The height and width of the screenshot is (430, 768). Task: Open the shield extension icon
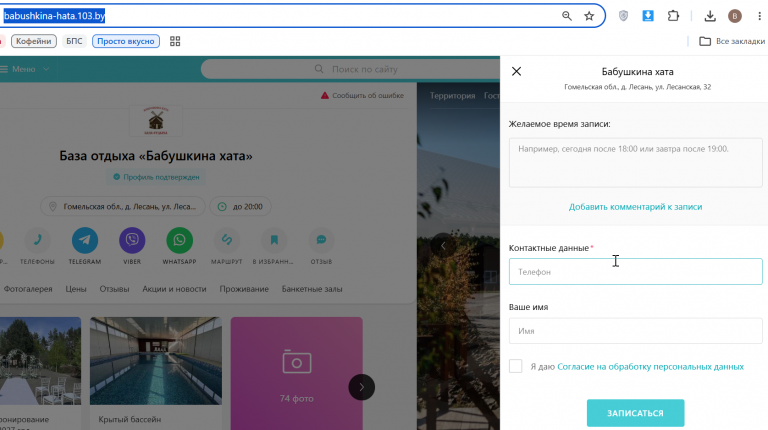[623, 16]
